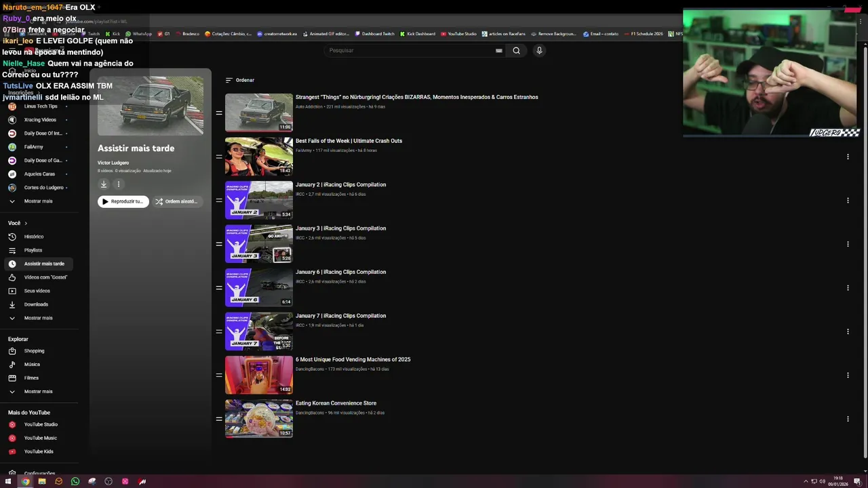The image size is (868, 488).
Task: Open Vídeos com "Gostei" list
Action: (39, 277)
